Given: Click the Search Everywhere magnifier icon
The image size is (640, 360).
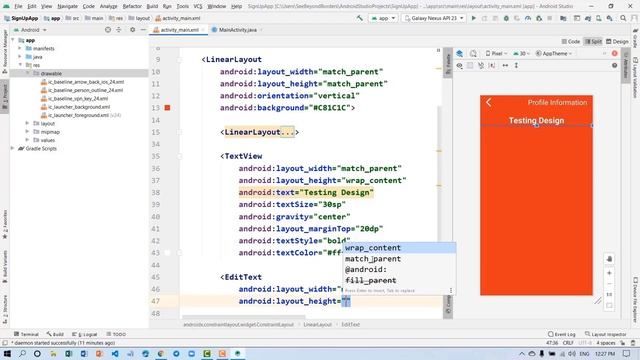Looking at the screenshot, I should click(x=623, y=18).
